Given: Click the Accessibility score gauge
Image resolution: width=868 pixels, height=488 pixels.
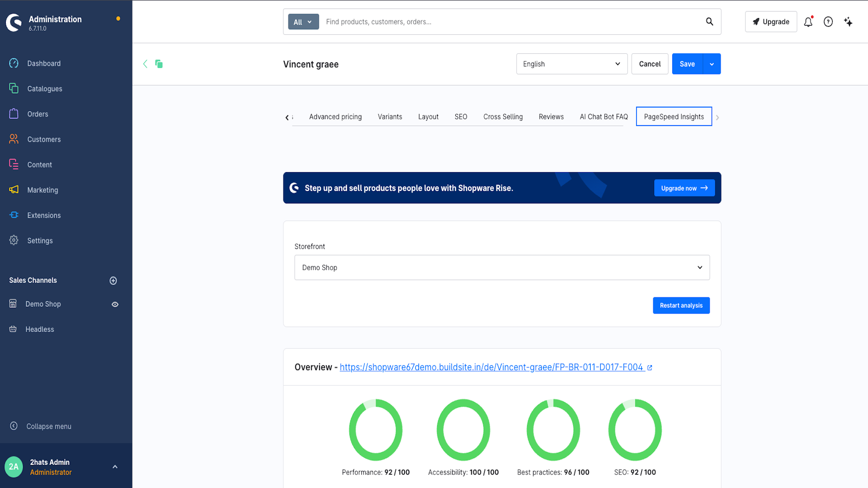Looking at the screenshot, I should pos(463,430).
